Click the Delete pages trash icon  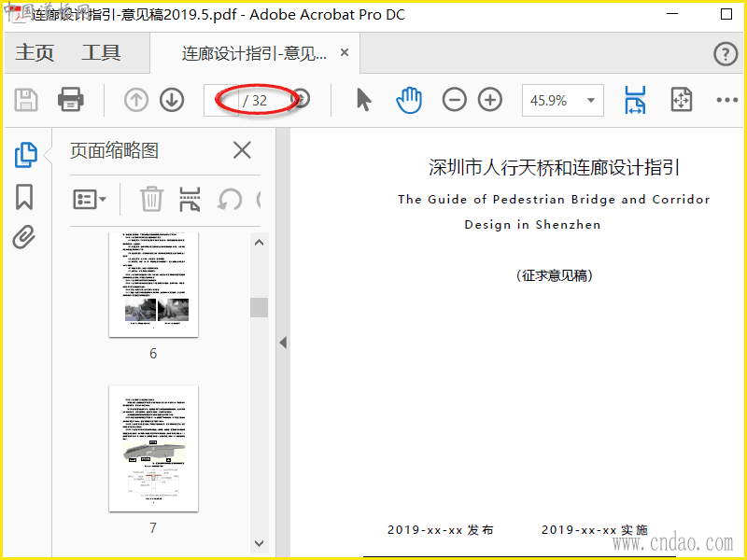click(151, 199)
